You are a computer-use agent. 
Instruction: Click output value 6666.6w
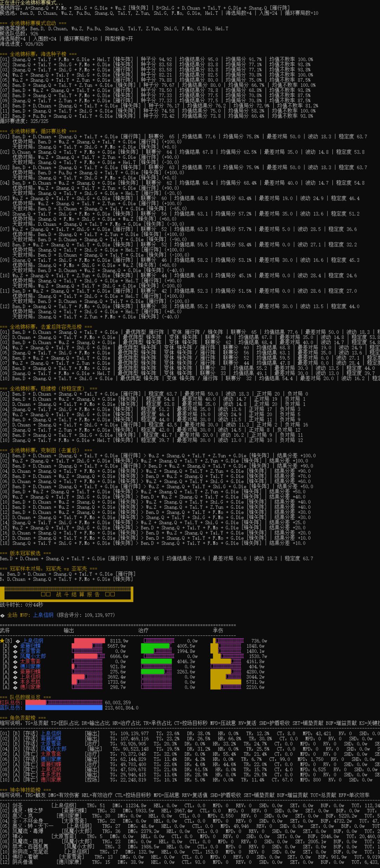(x=119, y=656)
